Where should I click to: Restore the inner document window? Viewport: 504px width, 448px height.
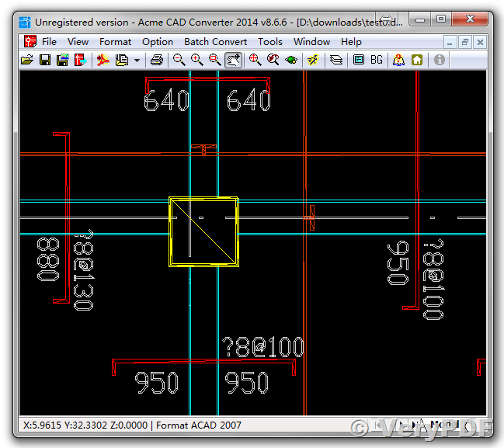(x=465, y=42)
